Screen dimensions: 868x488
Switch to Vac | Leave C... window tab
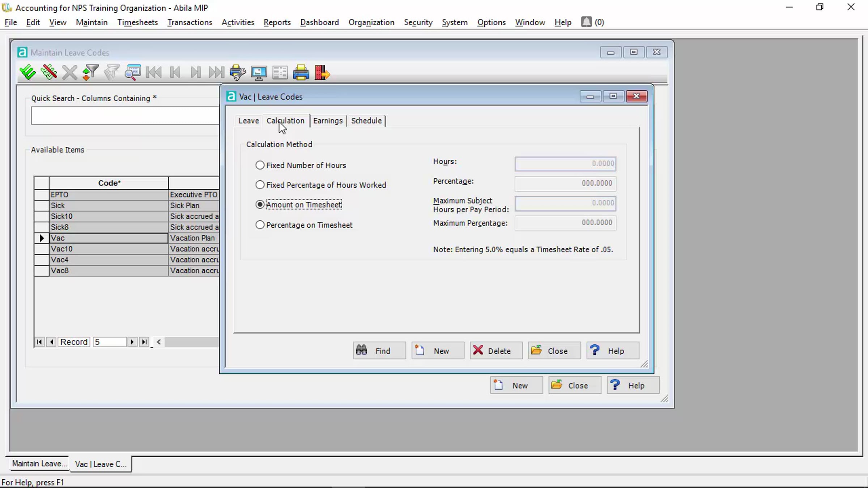101,464
